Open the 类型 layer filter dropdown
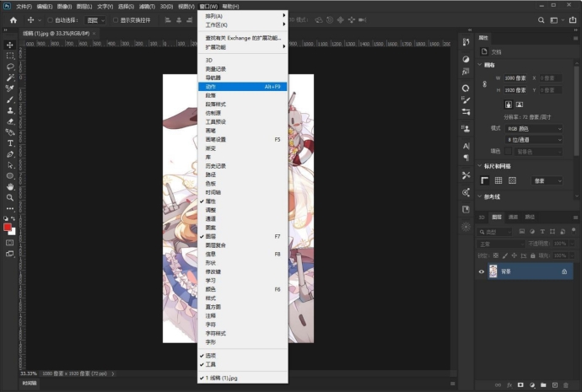Viewport: 582px width, 392px height. [494, 232]
